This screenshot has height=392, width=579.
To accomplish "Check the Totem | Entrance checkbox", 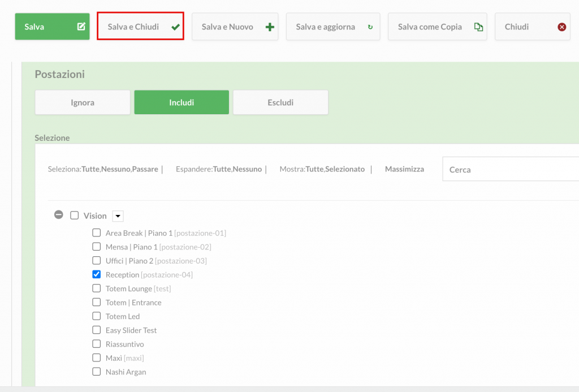I will (x=96, y=302).
